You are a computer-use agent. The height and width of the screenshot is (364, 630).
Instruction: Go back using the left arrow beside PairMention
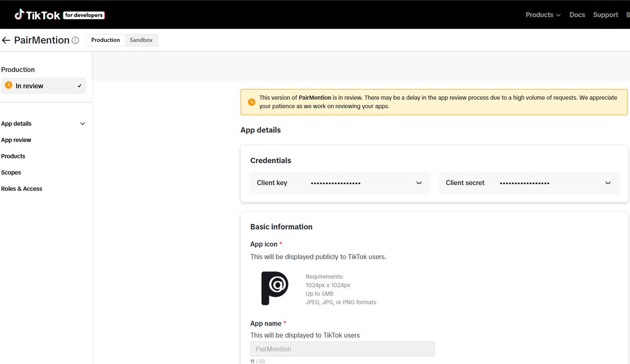pos(6,40)
